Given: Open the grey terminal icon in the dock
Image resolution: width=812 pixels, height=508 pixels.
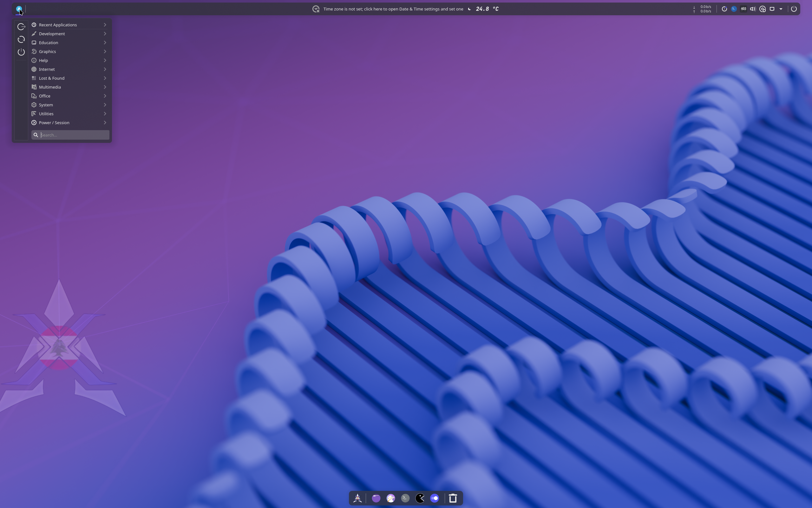Looking at the screenshot, I should point(405,498).
